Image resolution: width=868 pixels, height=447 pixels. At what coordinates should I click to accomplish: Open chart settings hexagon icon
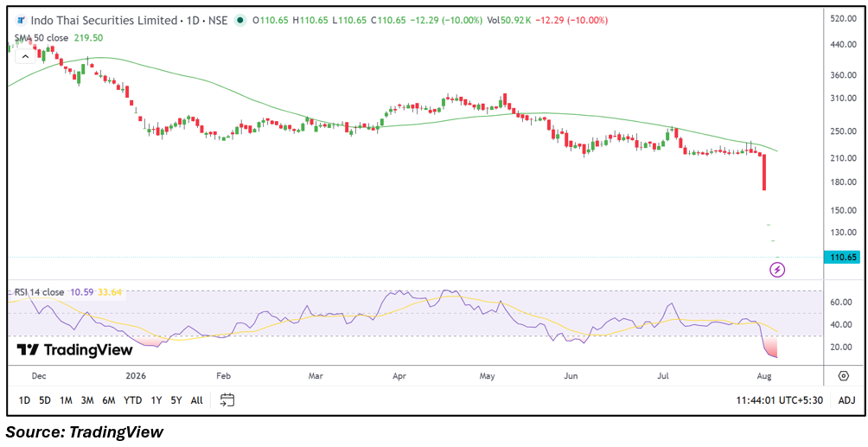843,376
